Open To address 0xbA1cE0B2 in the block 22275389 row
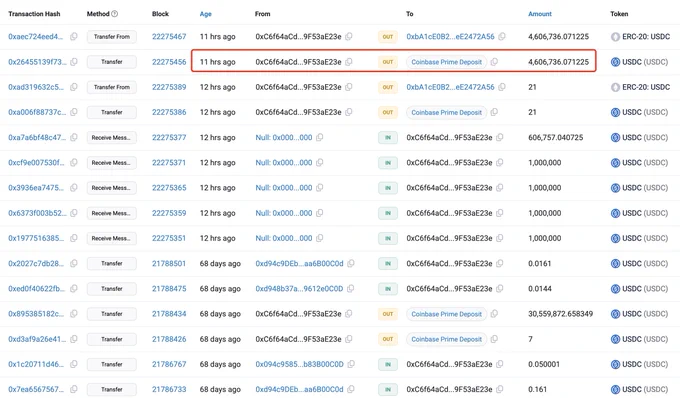Viewport: 680px width, 398px height. tap(450, 87)
